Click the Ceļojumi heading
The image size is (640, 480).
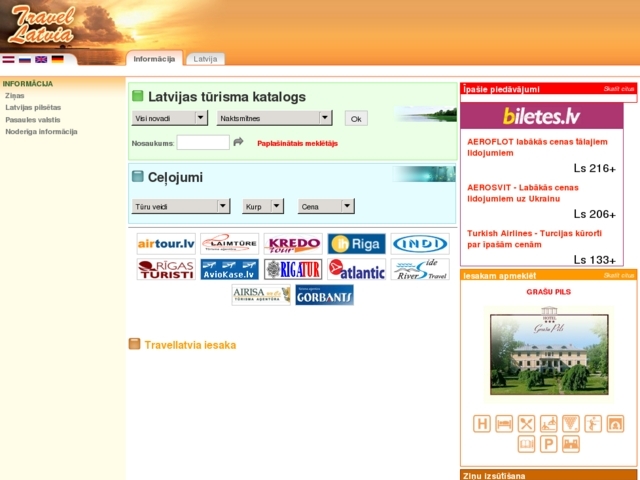click(175, 178)
